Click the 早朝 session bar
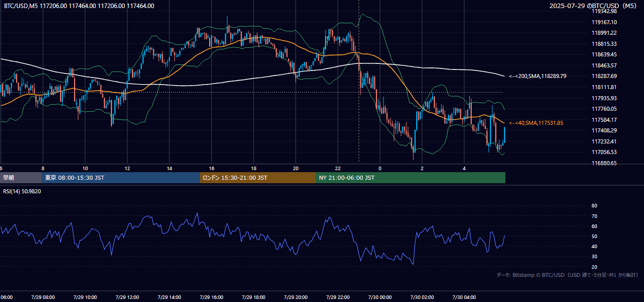This screenshot has width=644, height=302. (x=21, y=178)
